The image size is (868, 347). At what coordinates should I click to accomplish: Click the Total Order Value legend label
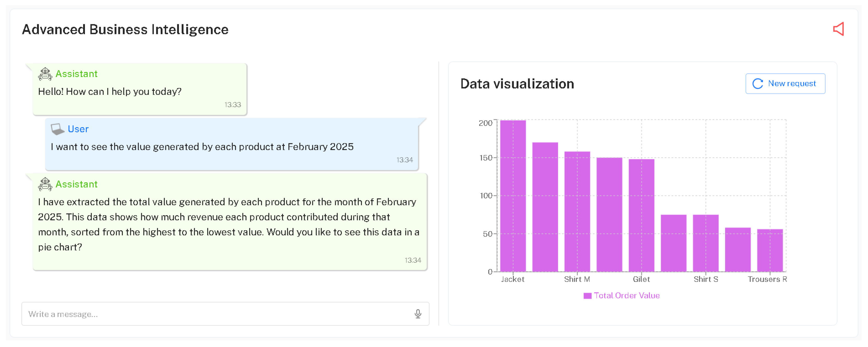tap(626, 296)
